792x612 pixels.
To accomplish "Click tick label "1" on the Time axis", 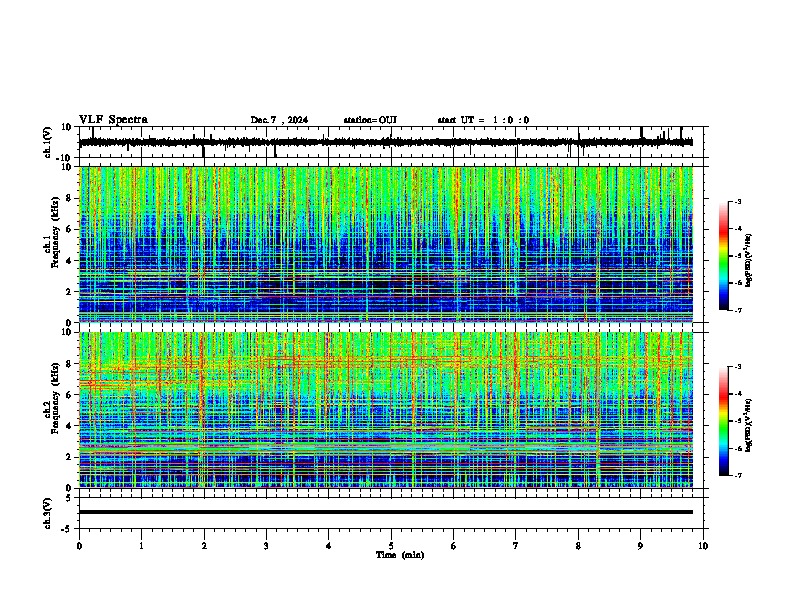I will (141, 546).
